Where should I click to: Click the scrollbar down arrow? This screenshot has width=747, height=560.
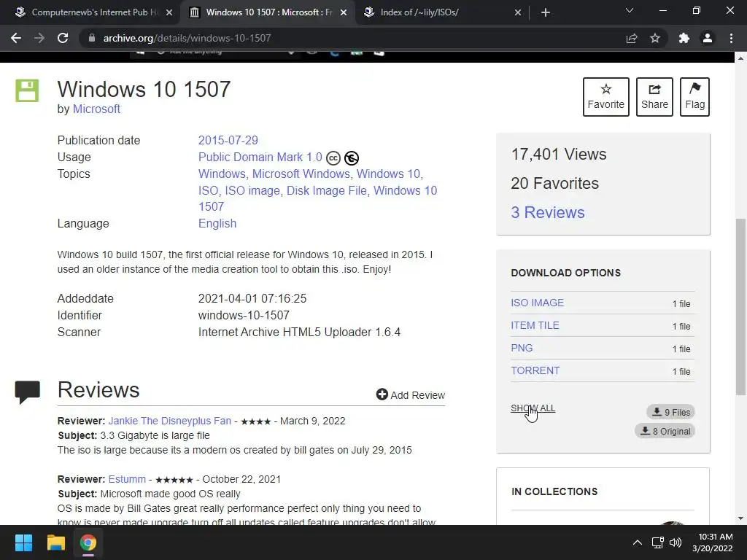pos(740,518)
